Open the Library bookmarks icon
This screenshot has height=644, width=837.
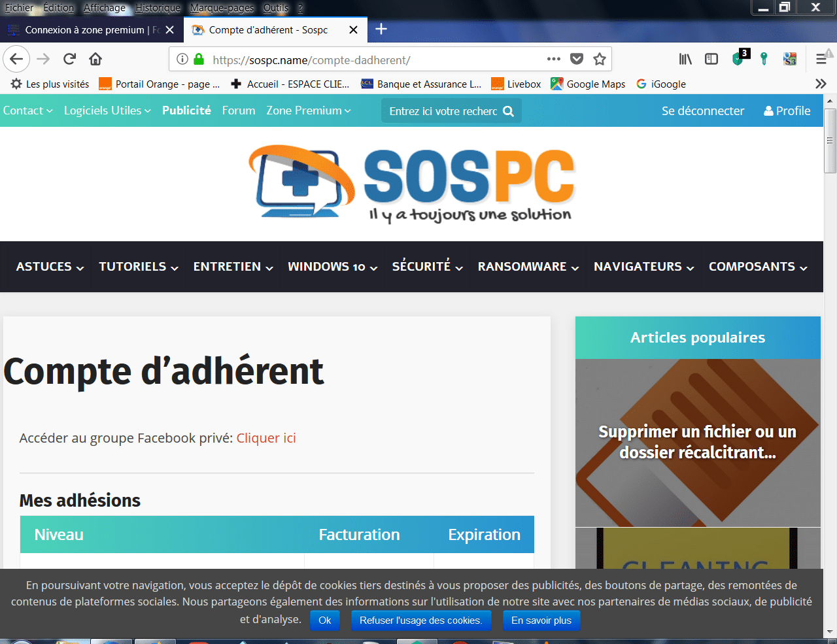[x=685, y=59]
